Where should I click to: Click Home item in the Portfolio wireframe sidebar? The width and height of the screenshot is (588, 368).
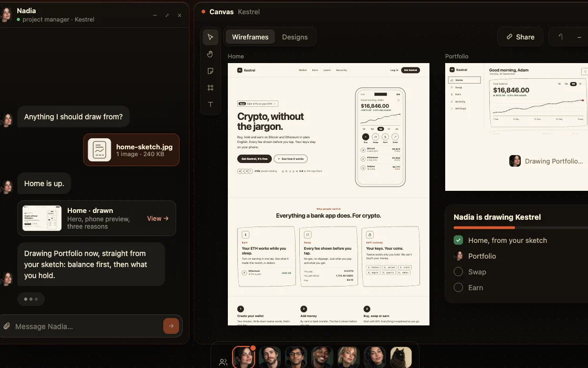[464, 80]
